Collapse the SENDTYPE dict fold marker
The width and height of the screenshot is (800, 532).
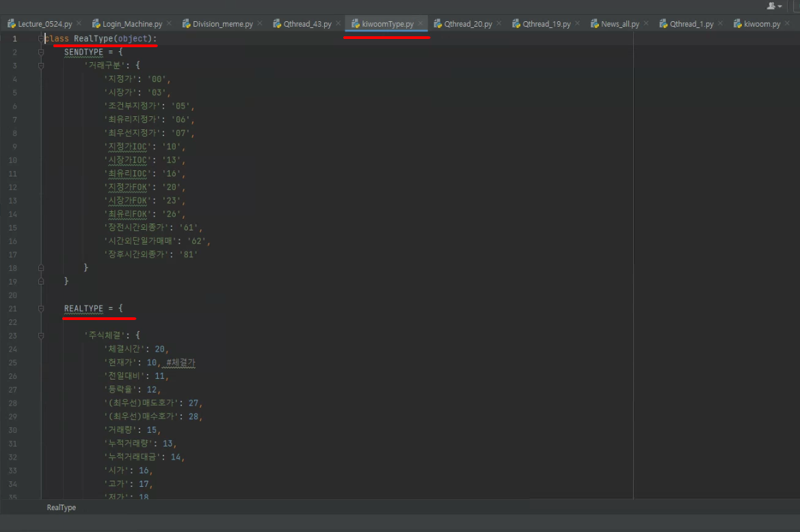tap(41, 52)
